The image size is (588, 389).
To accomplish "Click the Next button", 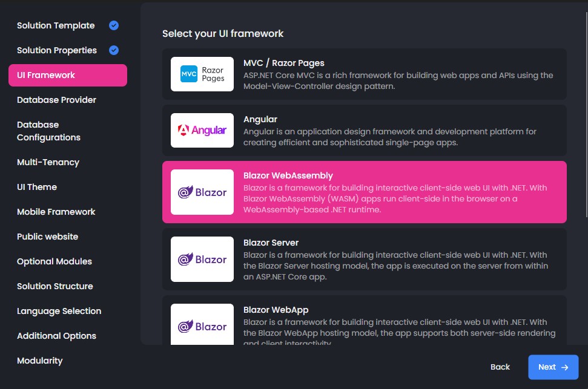I will point(553,367).
